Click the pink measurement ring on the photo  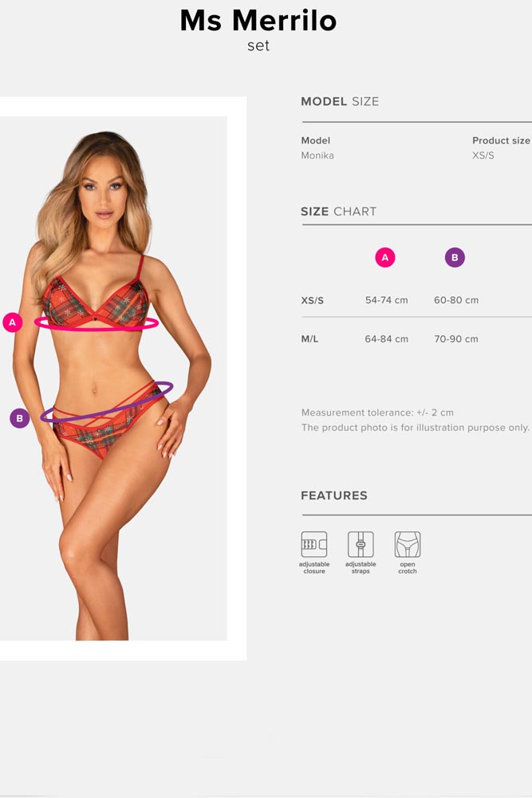point(97,324)
